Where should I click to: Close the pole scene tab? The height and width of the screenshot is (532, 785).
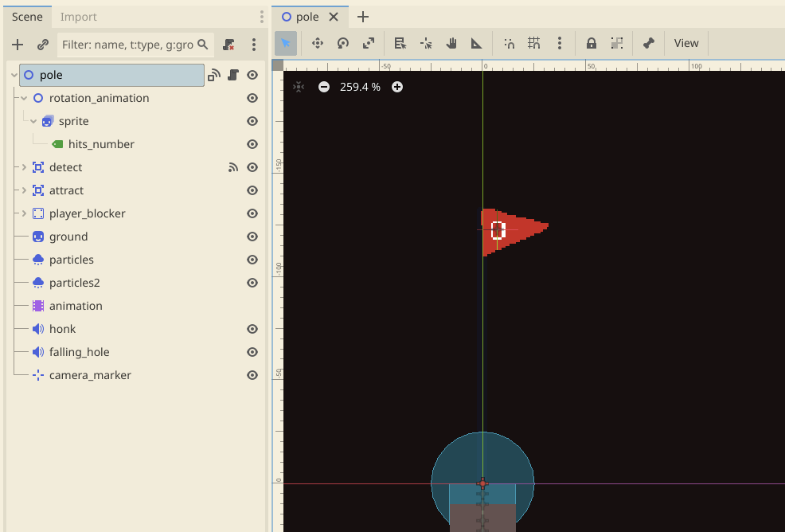334,17
